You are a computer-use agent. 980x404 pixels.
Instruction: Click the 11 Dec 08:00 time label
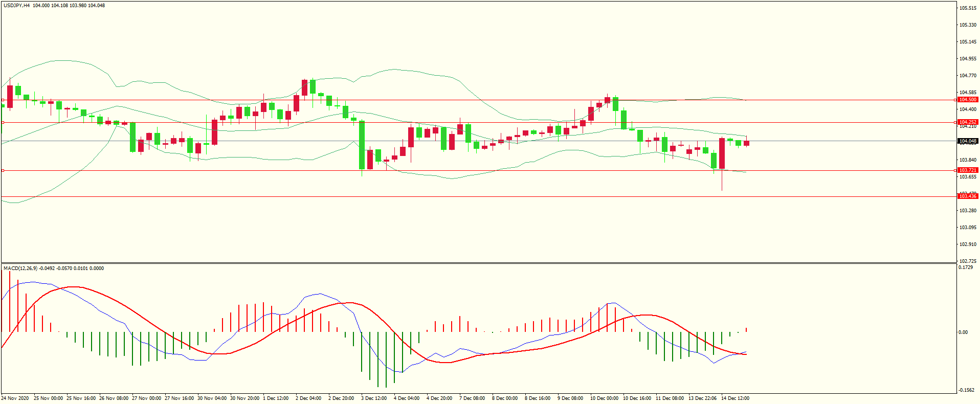pos(670,398)
